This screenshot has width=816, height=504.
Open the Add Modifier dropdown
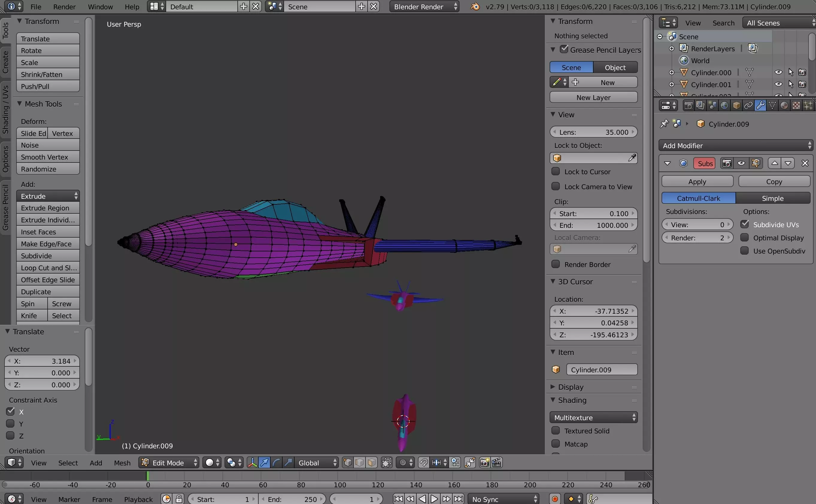click(x=736, y=146)
